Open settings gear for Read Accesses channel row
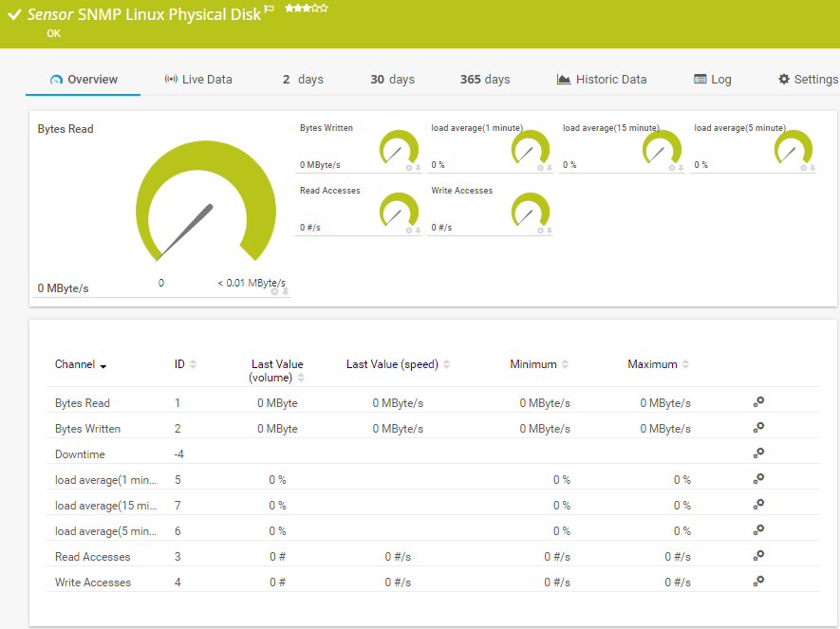840x629 pixels. [758, 555]
